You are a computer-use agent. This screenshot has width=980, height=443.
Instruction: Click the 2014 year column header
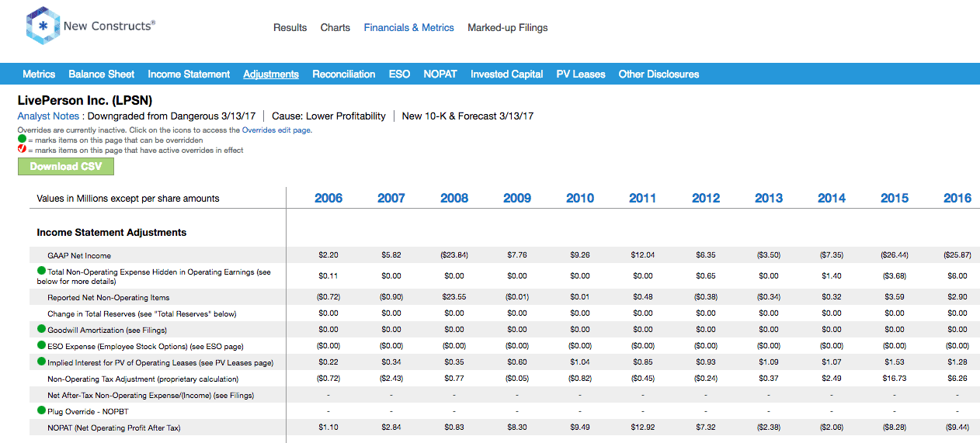(832, 199)
